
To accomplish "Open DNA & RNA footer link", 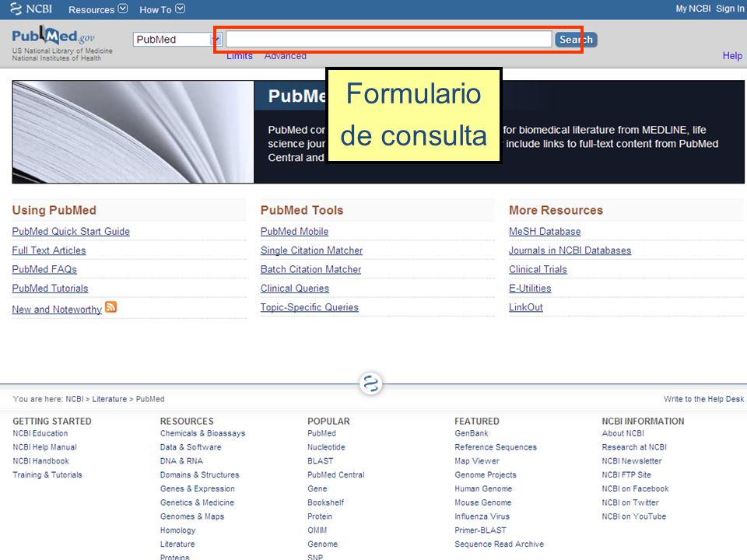I will click(x=181, y=461).
